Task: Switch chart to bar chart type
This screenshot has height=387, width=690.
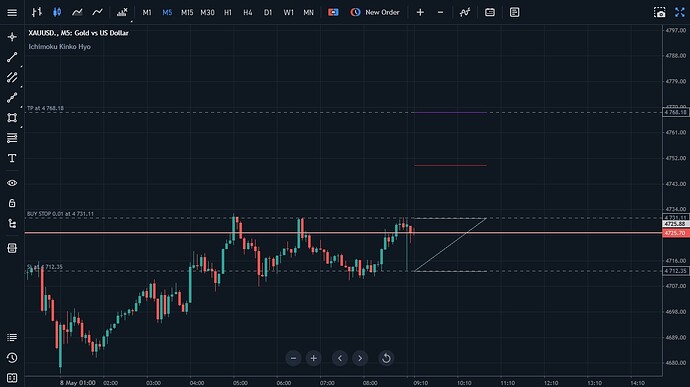Action: (37, 12)
